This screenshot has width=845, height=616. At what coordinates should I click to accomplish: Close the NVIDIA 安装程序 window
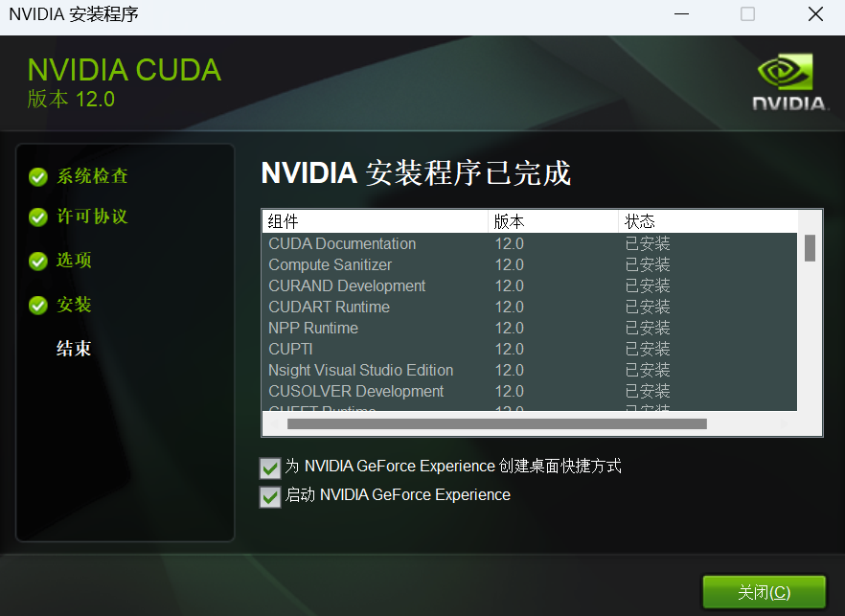point(815,14)
